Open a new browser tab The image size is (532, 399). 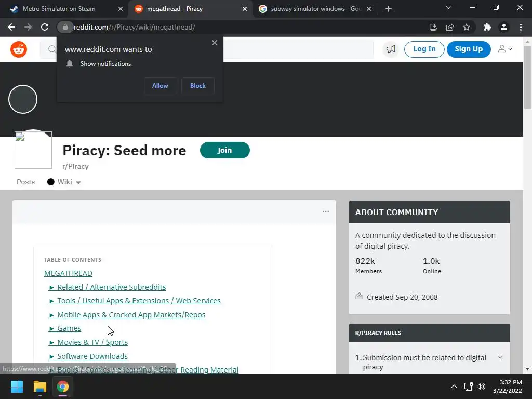(x=389, y=9)
